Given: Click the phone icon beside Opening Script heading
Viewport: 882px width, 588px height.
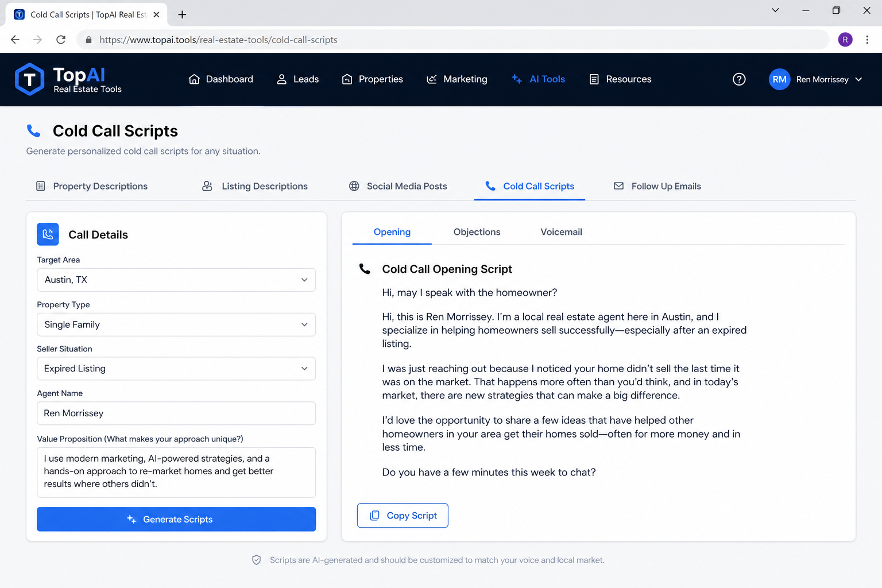Looking at the screenshot, I should click(365, 269).
